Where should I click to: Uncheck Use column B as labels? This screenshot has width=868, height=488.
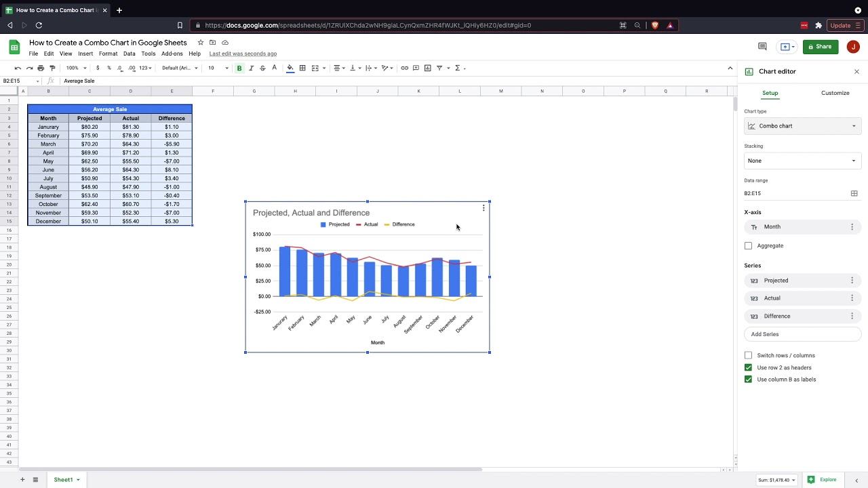pos(749,380)
